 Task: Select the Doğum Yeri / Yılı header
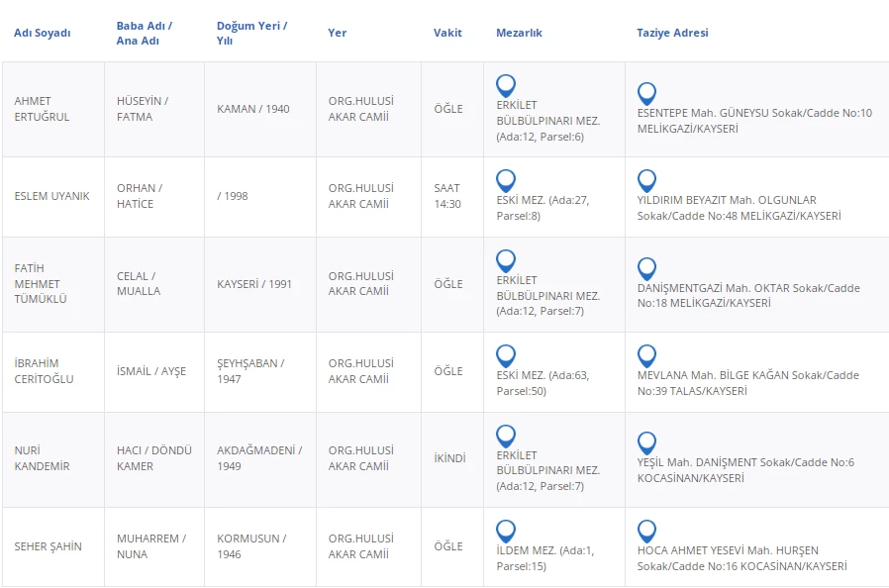click(x=251, y=33)
